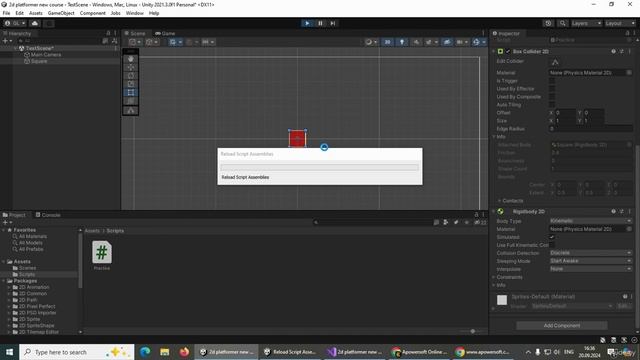Screen dimensions: 640x360
Task: Open the global Search icon
Action: (x=562, y=23)
